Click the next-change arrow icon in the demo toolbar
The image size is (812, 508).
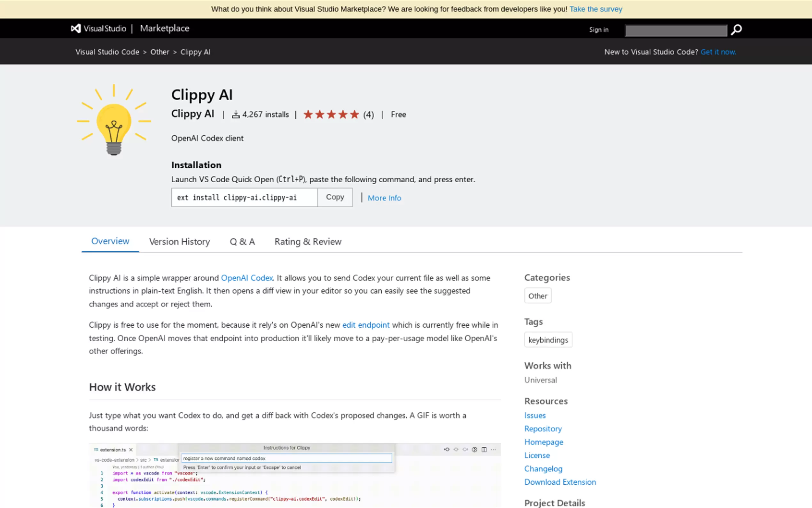click(x=465, y=449)
